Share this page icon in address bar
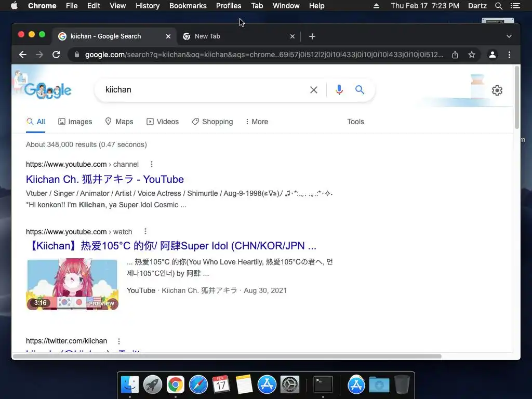The image size is (532, 399). pos(455,55)
